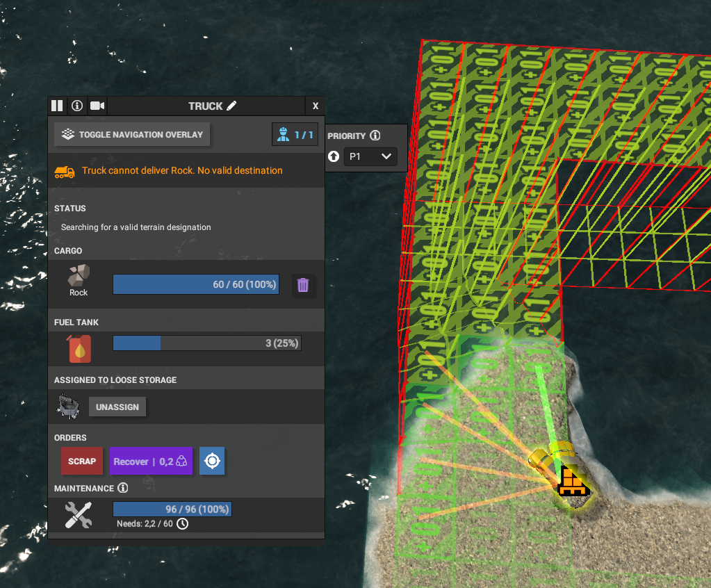Select the truck navigate-to icon under Orders

pyautogui.click(x=211, y=461)
